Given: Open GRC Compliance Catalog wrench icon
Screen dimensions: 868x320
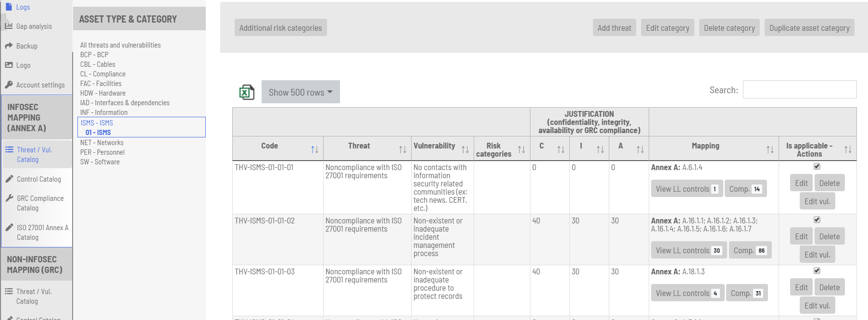Looking at the screenshot, I should (9, 198).
